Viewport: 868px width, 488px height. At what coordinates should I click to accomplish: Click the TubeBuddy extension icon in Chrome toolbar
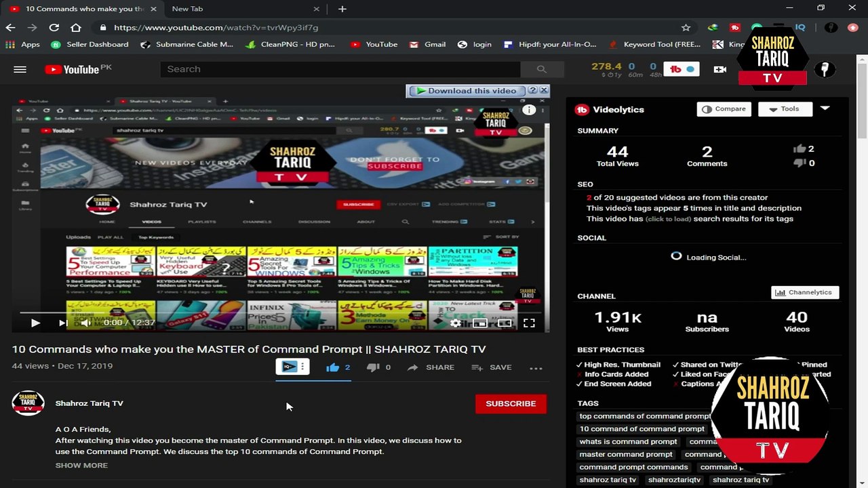tap(735, 28)
